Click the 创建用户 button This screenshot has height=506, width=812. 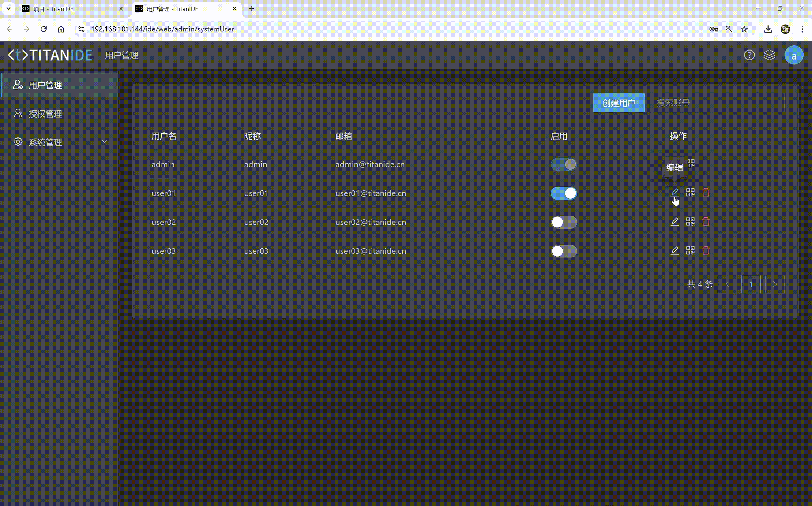pyautogui.click(x=618, y=103)
